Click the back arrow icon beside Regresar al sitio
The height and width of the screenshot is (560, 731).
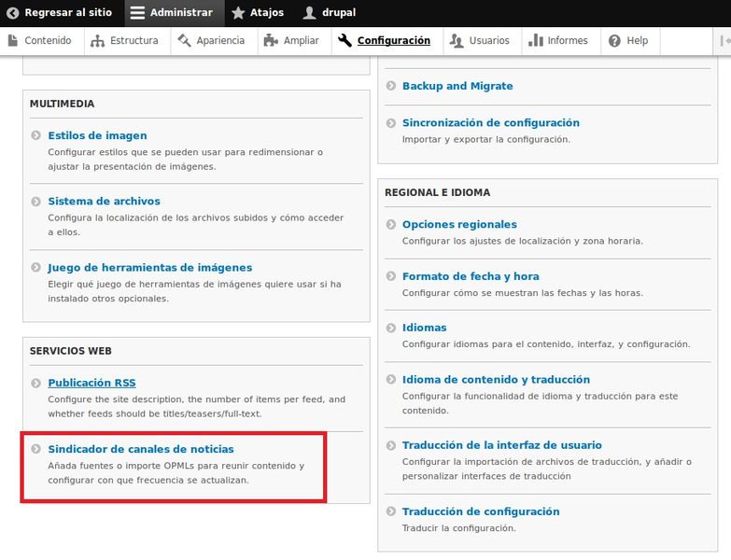click(x=13, y=12)
